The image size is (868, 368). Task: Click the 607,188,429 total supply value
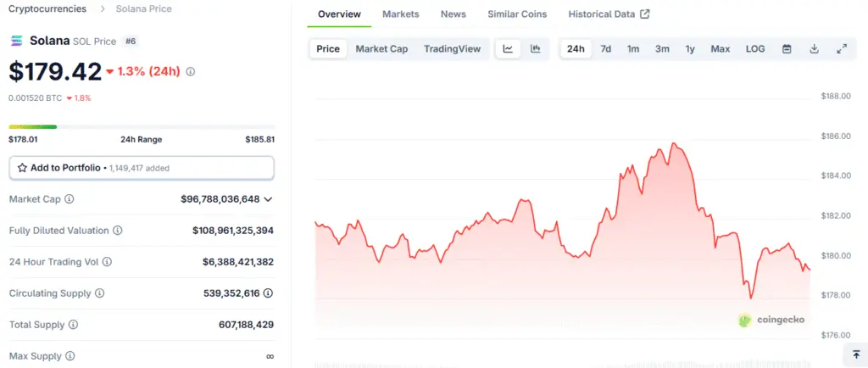point(247,325)
